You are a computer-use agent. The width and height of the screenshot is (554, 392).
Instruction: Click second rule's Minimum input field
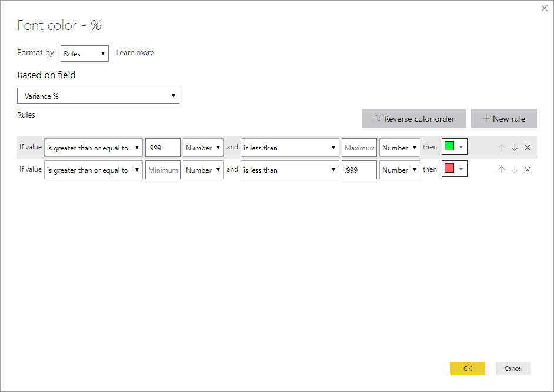[163, 170]
